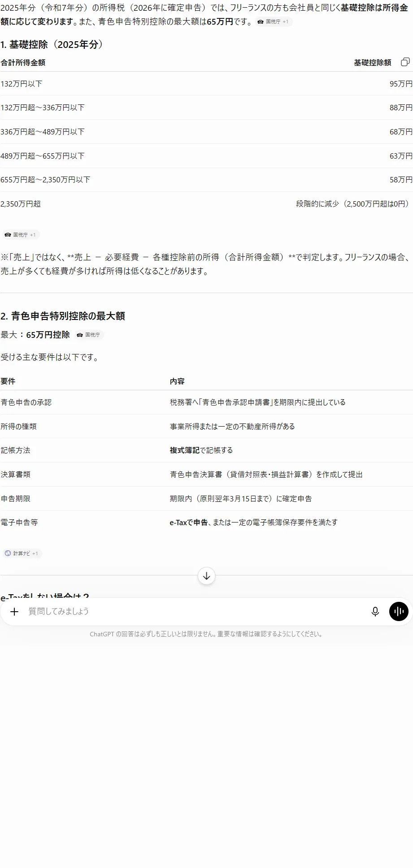Image resolution: width=413 pixels, height=868 pixels.
Task: Click the scroll-to-bottom arrow button
Action: point(206,576)
